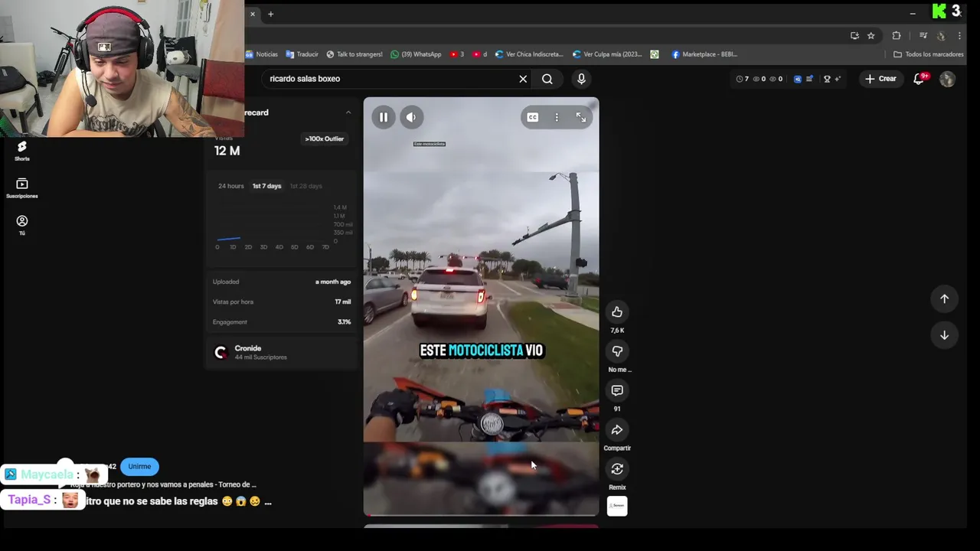This screenshot has height=551, width=980.
Task: Click the 7,6 K likes count
Action: click(617, 331)
